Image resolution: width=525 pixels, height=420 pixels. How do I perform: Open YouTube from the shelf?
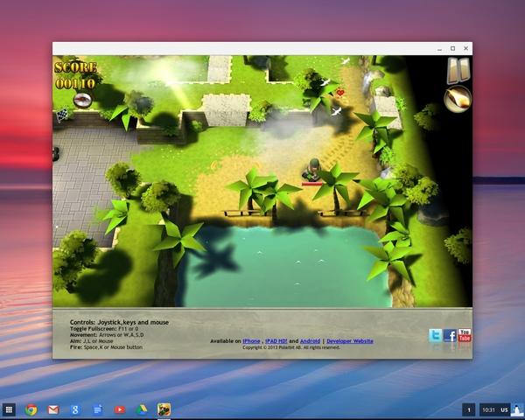pos(120,409)
